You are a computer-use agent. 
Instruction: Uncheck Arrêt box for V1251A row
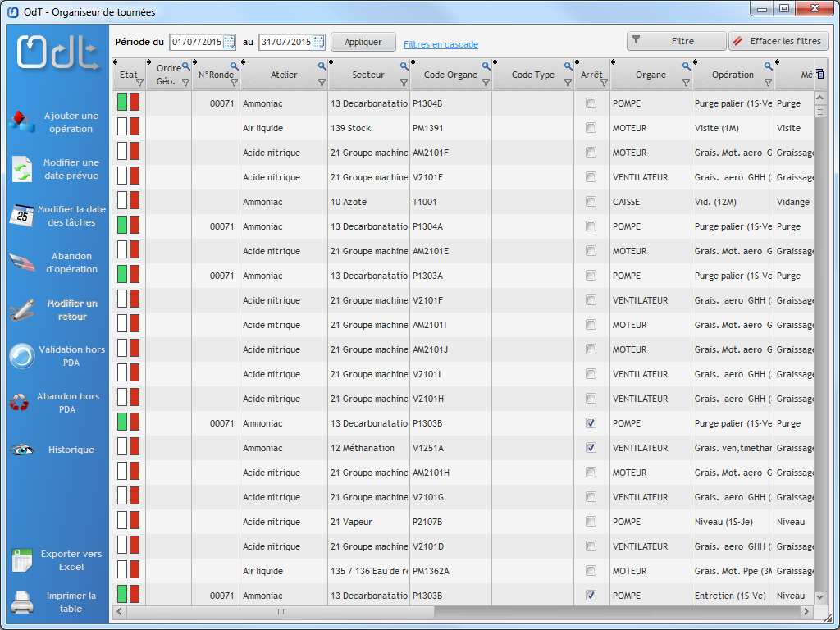point(591,448)
